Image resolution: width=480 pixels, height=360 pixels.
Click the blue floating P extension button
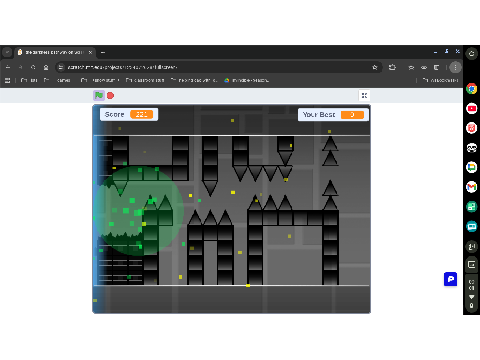pos(450,279)
